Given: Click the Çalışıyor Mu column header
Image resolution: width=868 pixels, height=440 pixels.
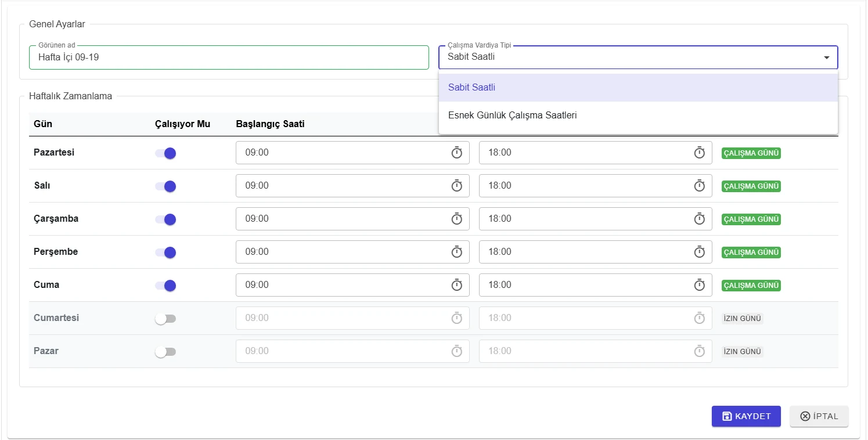Looking at the screenshot, I should pos(183,124).
